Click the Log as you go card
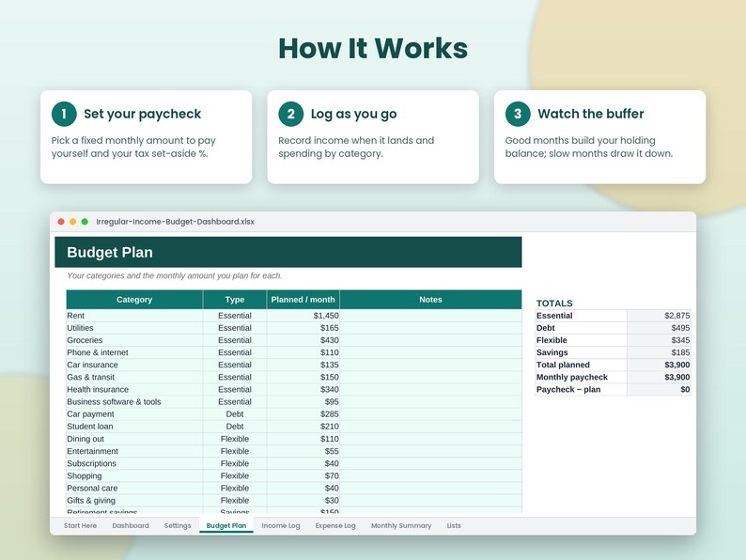746x560 pixels. click(x=373, y=137)
